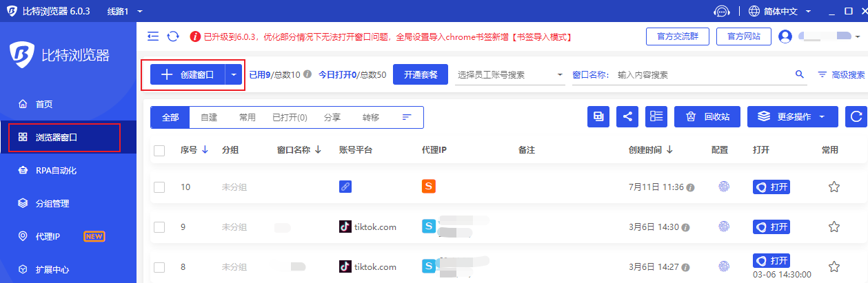Click 打开 button for row 10
The height and width of the screenshot is (283, 868).
771,187
